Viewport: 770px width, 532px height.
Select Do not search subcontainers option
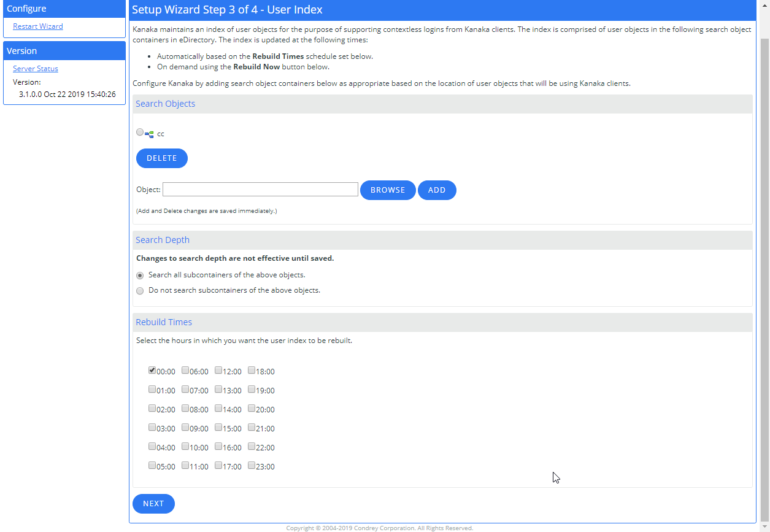140,291
